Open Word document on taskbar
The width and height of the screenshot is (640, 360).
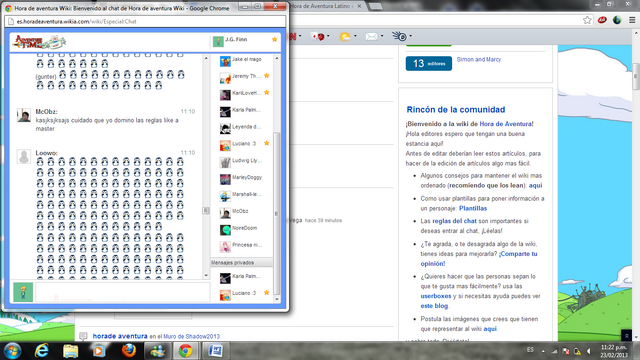tap(215, 351)
